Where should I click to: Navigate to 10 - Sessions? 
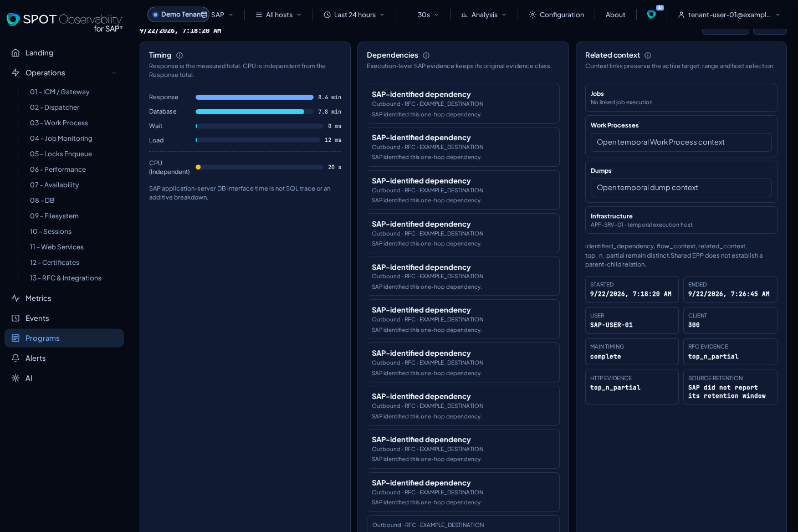51,232
